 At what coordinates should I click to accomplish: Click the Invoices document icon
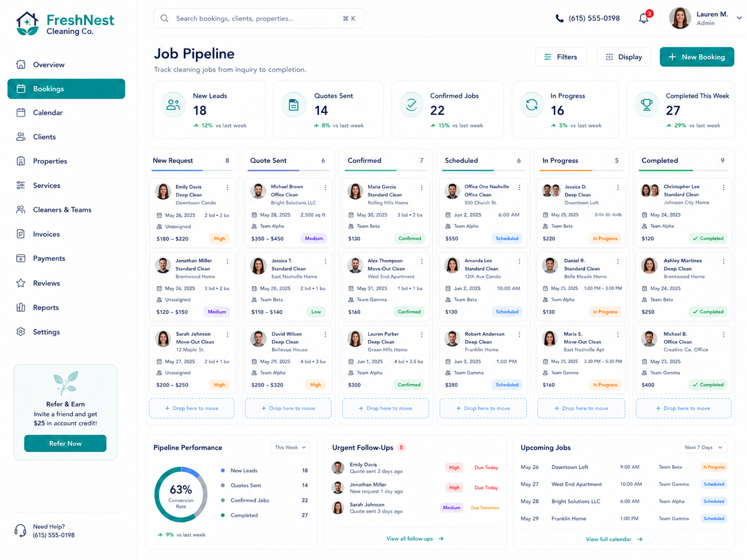[21, 234]
